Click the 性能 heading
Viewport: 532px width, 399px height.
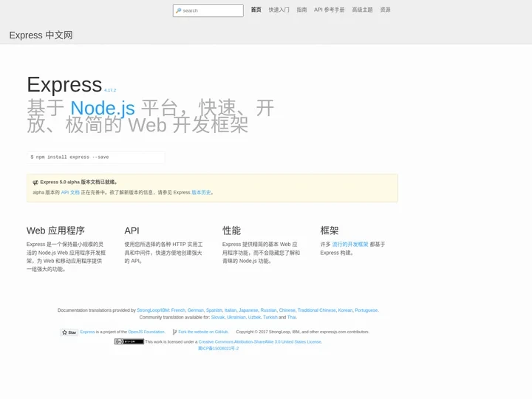232,231
